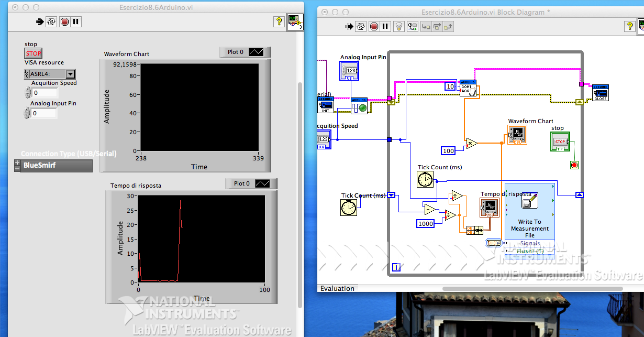Click Abort Execution button in block diagram toolbar
This screenshot has width=644, height=337.
(374, 26)
